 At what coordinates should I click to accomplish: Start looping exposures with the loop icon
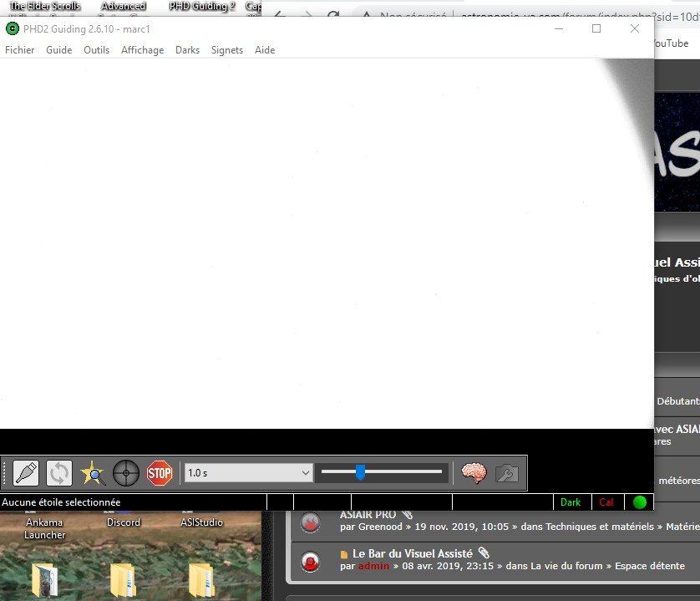pos(58,473)
